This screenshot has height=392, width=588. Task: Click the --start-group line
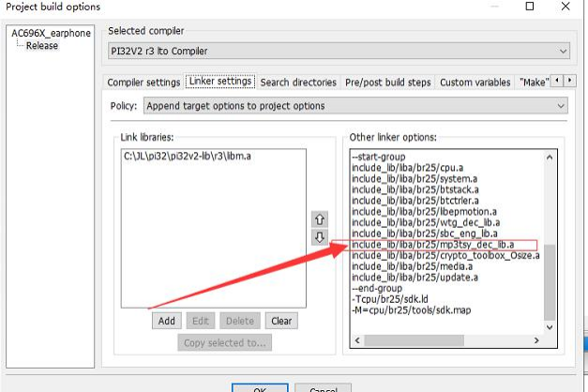pyautogui.click(x=379, y=157)
